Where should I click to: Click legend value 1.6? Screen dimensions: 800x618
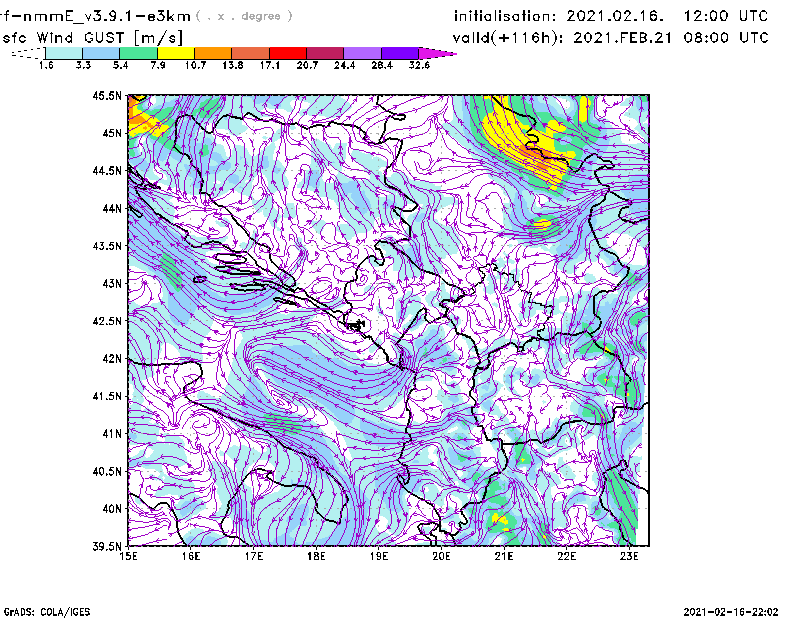[46, 65]
